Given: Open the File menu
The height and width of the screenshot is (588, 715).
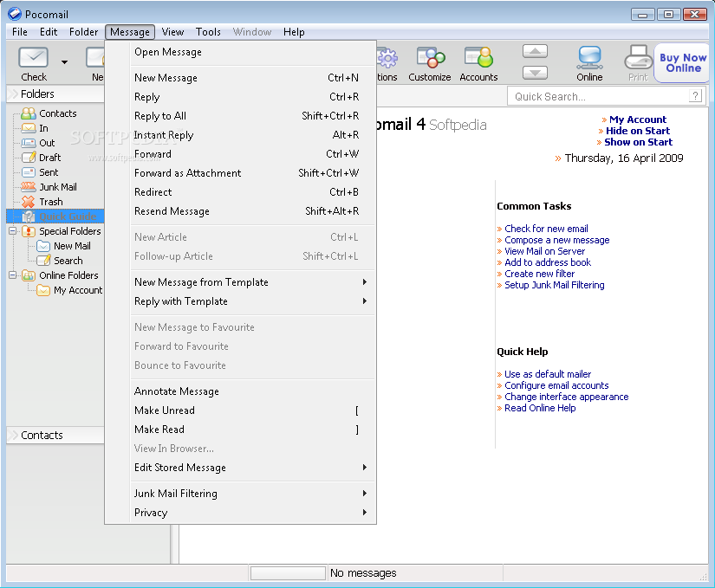Looking at the screenshot, I should click(x=20, y=32).
